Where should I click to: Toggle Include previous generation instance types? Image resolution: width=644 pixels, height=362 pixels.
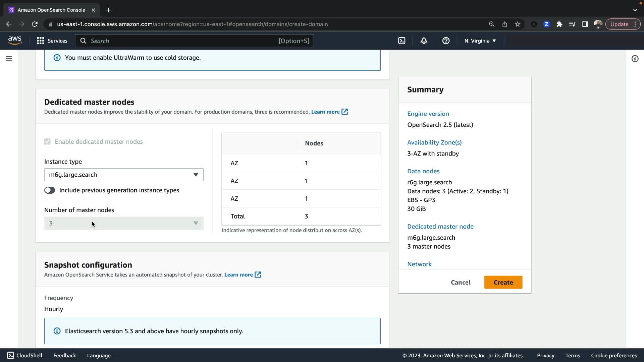click(50, 190)
